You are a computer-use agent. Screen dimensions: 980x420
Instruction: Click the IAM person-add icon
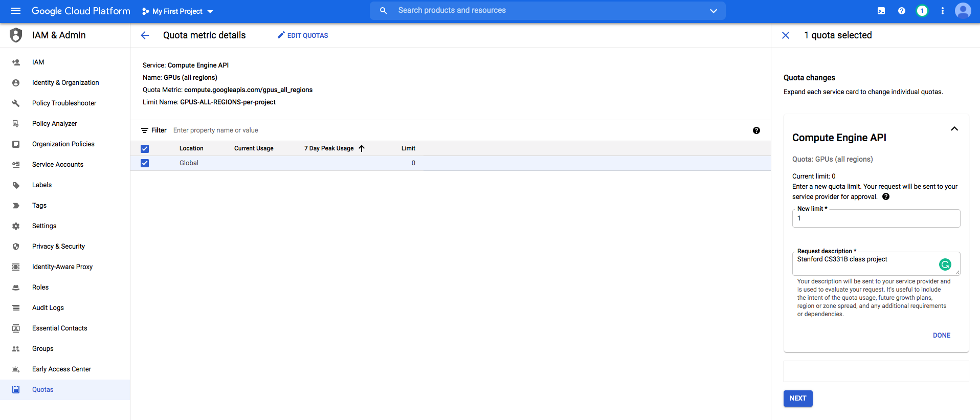[16, 62]
